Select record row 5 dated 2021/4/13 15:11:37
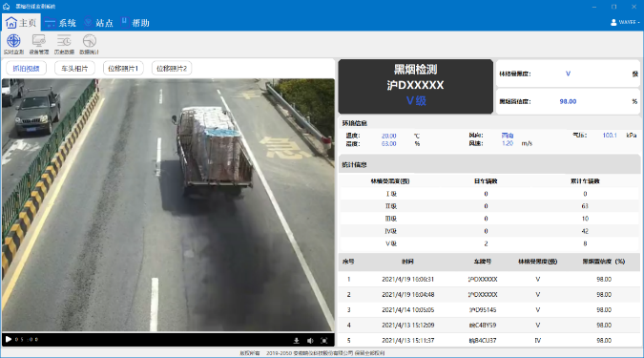 tap(489, 340)
